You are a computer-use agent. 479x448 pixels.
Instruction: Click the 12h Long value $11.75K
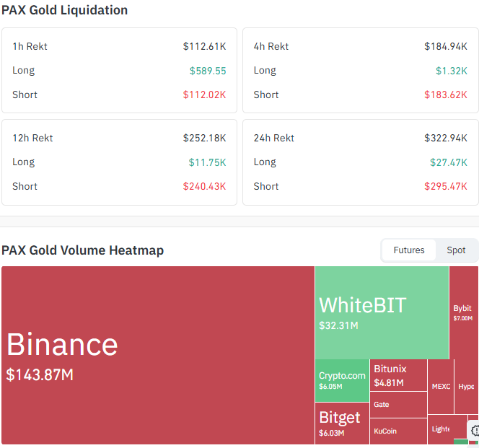coord(208,162)
